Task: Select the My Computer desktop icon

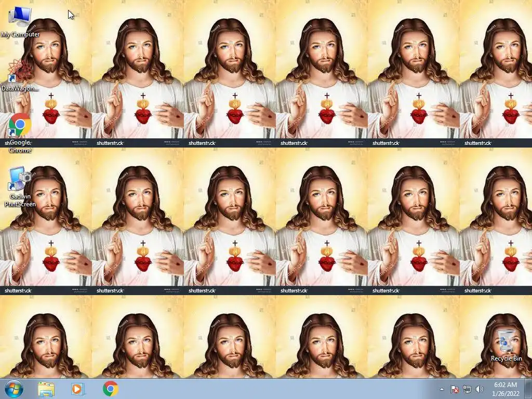Action: 20,21
